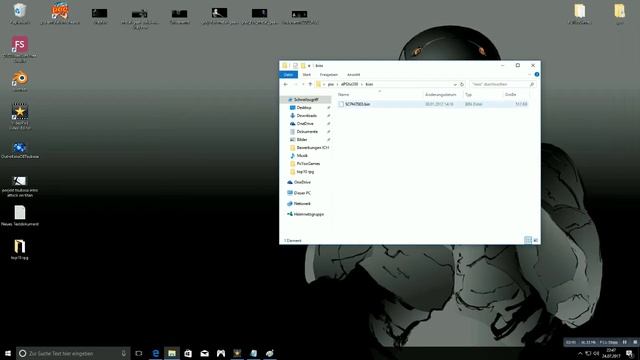
Task: Open Bilder in the navigation pane
Action: pyautogui.click(x=302, y=140)
